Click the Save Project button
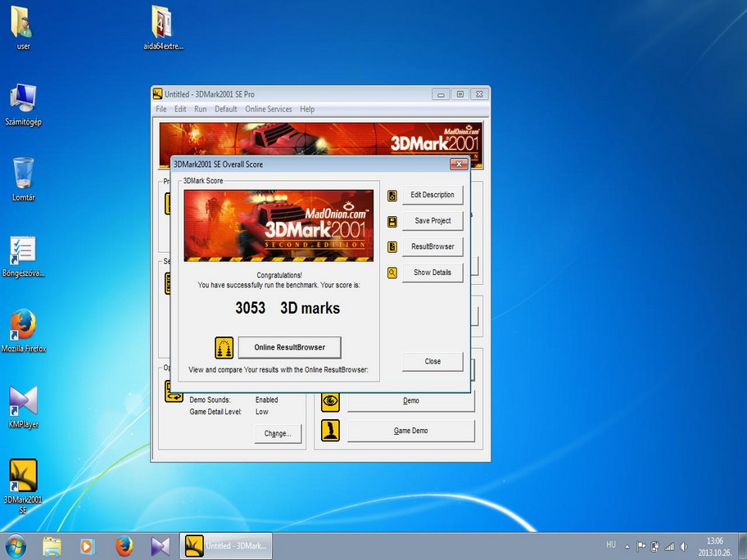Image resolution: width=747 pixels, height=560 pixels. point(432,220)
